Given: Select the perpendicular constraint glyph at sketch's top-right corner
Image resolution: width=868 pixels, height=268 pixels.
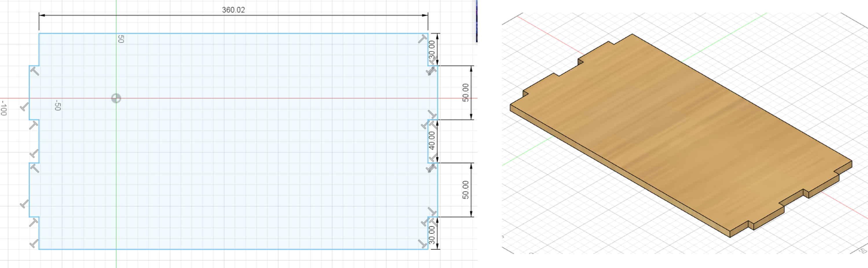Looking at the screenshot, I should point(422,39).
